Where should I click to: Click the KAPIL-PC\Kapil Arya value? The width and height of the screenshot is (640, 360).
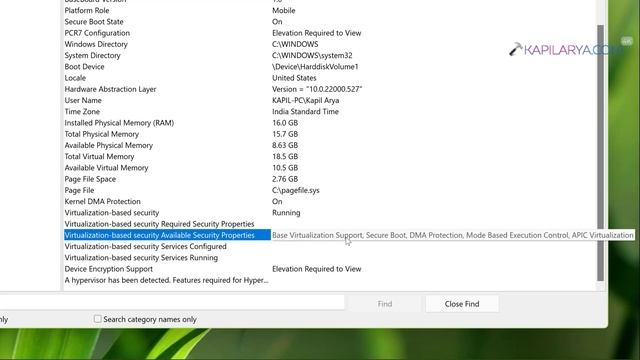pyautogui.click(x=306, y=100)
